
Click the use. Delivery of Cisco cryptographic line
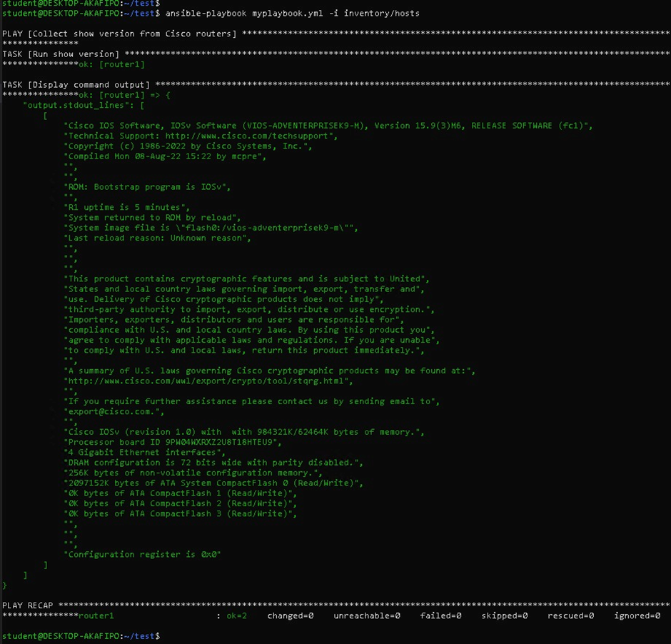[x=224, y=300]
